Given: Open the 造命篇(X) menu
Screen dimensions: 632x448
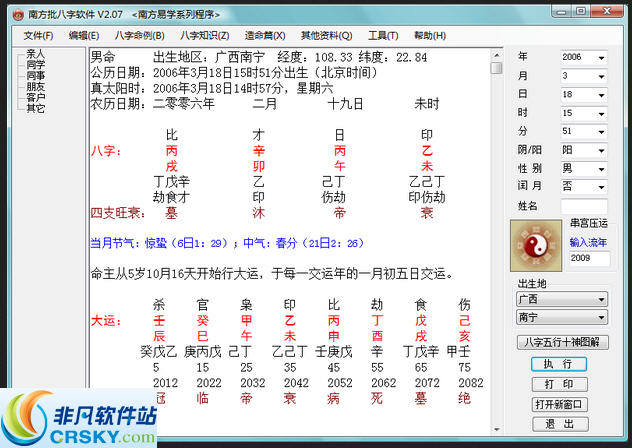Looking at the screenshot, I should click(265, 36).
